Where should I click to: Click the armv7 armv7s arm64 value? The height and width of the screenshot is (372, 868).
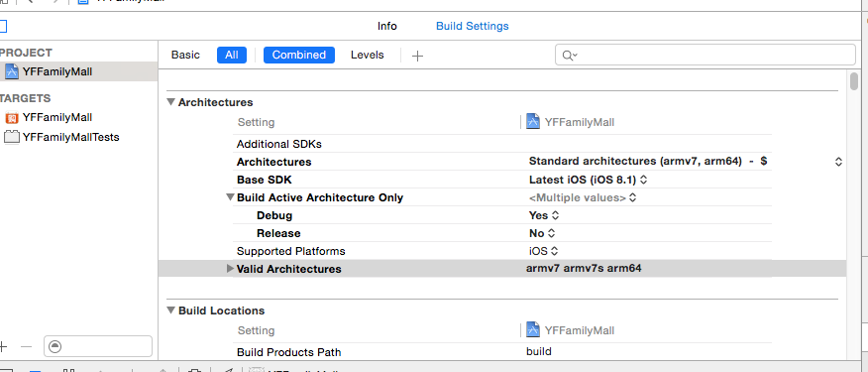(584, 268)
